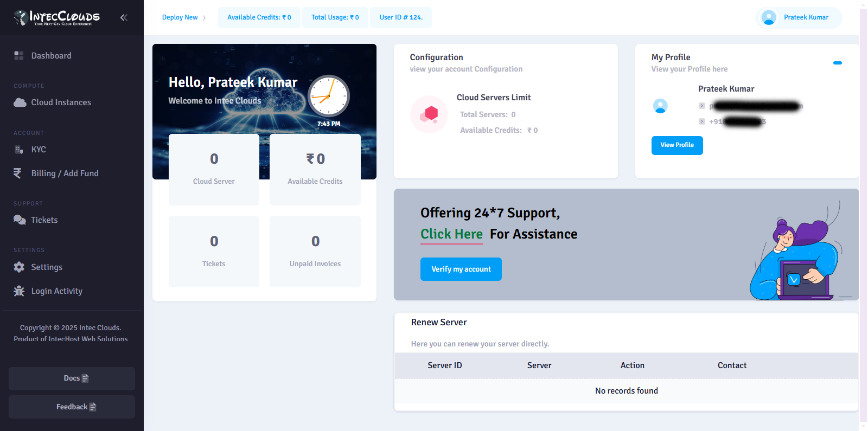868x431 pixels.
Task: Open Prateek Kumar account menu
Action: click(x=799, y=17)
